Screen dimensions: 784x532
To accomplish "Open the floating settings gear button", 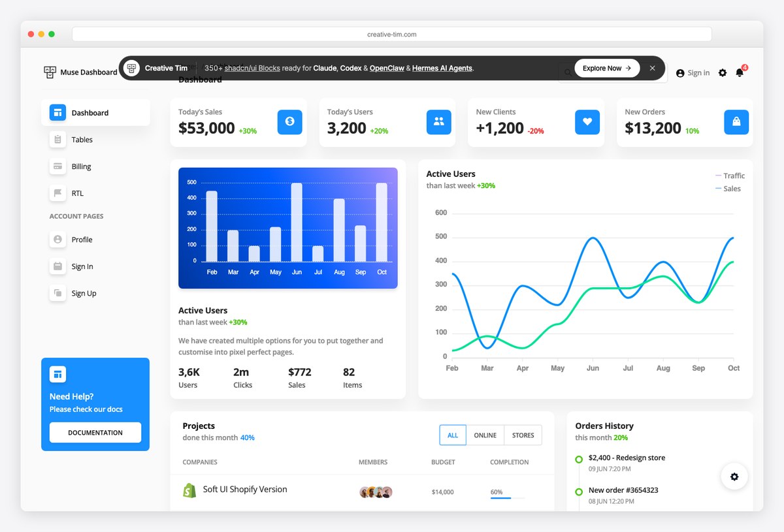I will pyautogui.click(x=734, y=477).
